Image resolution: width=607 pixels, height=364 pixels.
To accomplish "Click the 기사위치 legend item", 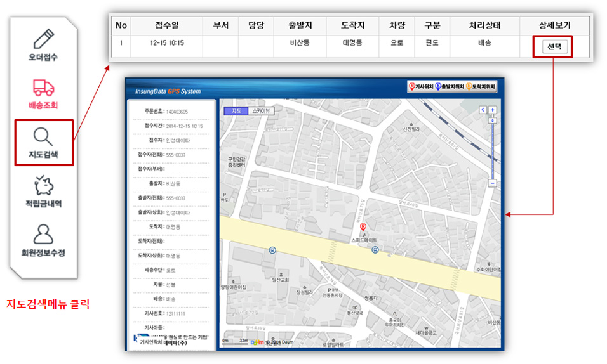I will coord(422,87).
